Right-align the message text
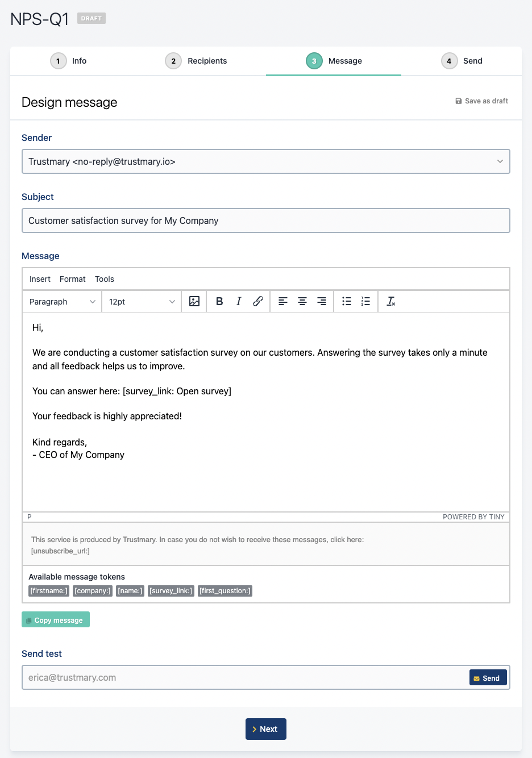Image resolution: width=532 pixels, height=758 pixels. (322, 301)
